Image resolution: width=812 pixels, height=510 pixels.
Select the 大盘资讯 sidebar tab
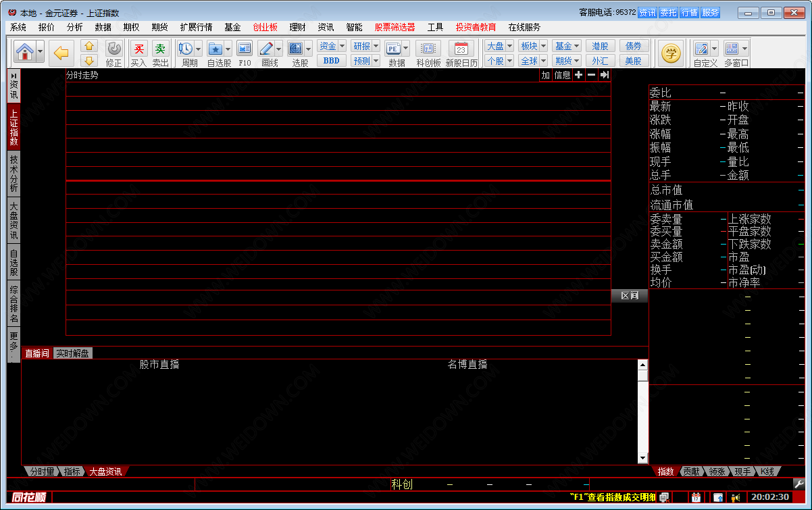point(14,220)
